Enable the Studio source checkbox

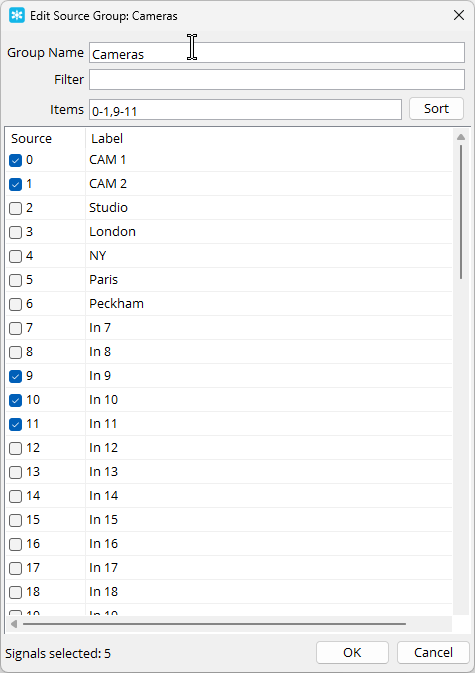coord(15,209)
